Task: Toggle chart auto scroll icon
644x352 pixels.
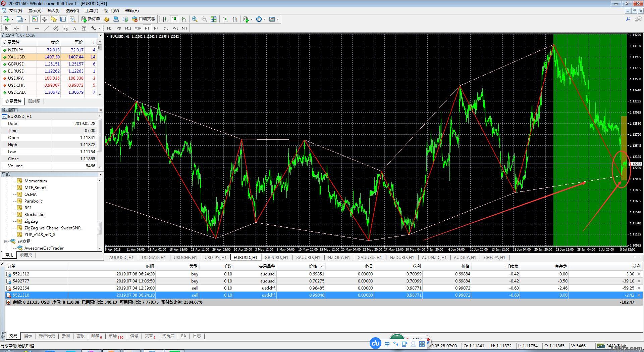Action: pos(225,19)
